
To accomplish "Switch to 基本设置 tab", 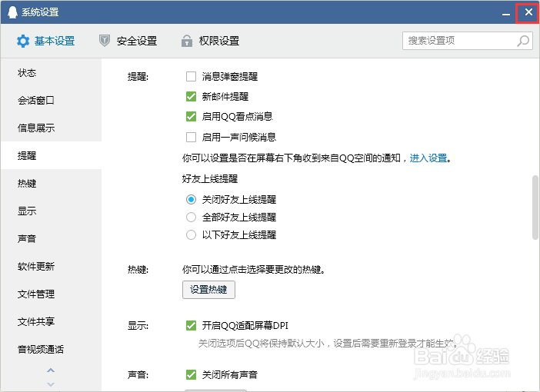I will pos(46,41).
